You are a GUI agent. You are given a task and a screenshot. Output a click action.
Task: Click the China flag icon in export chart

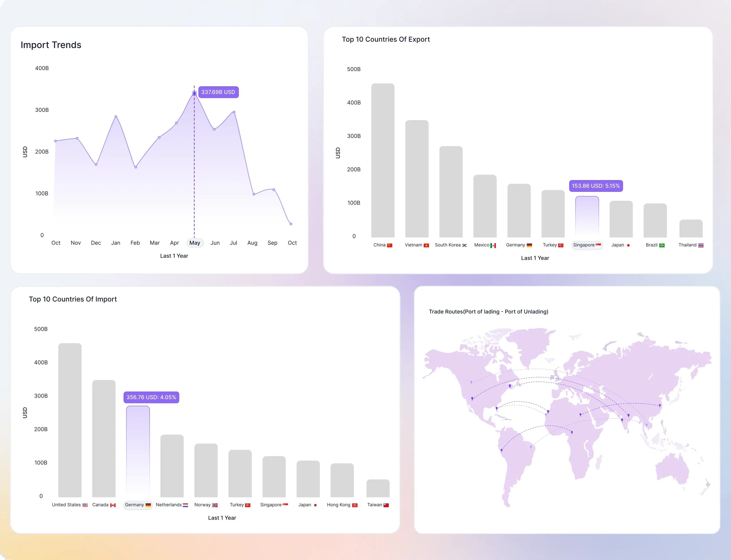click(x=390, y=245)
